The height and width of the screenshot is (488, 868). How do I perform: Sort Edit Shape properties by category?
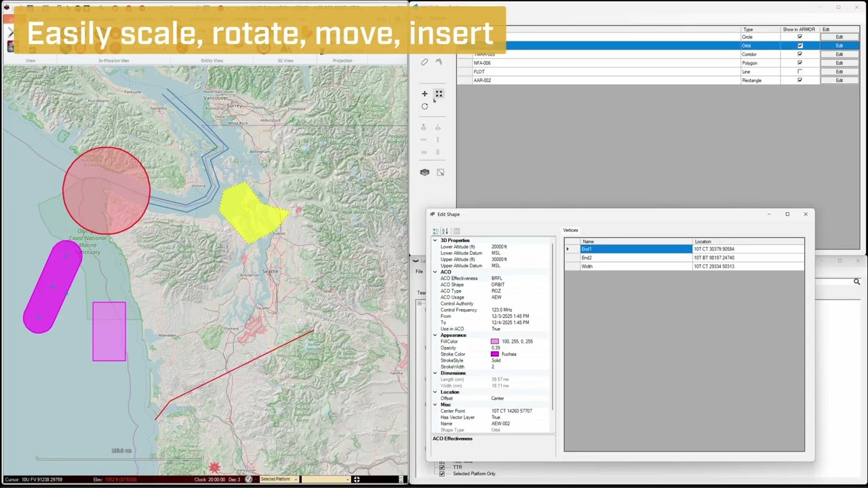click(x=435, y=231)
